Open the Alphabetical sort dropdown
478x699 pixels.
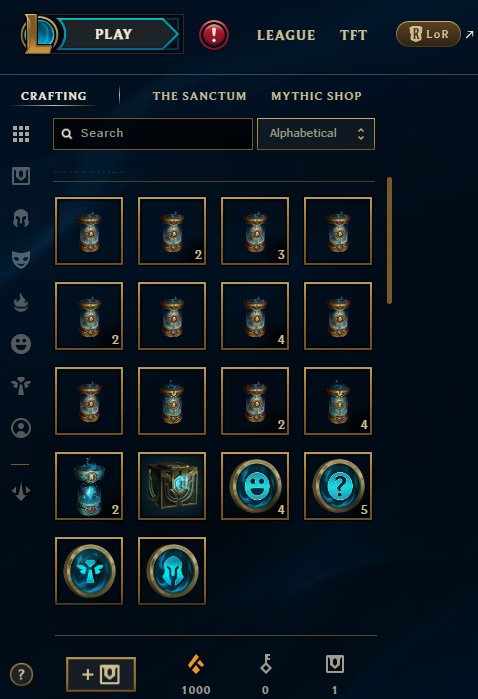pyautogui.click(x=316, y=134)
